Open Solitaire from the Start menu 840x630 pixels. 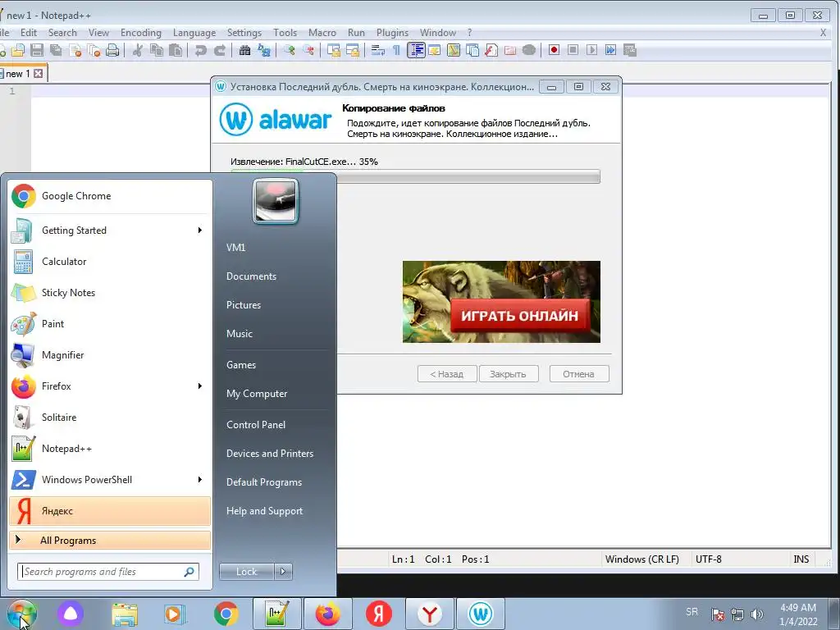coord(110,418)
